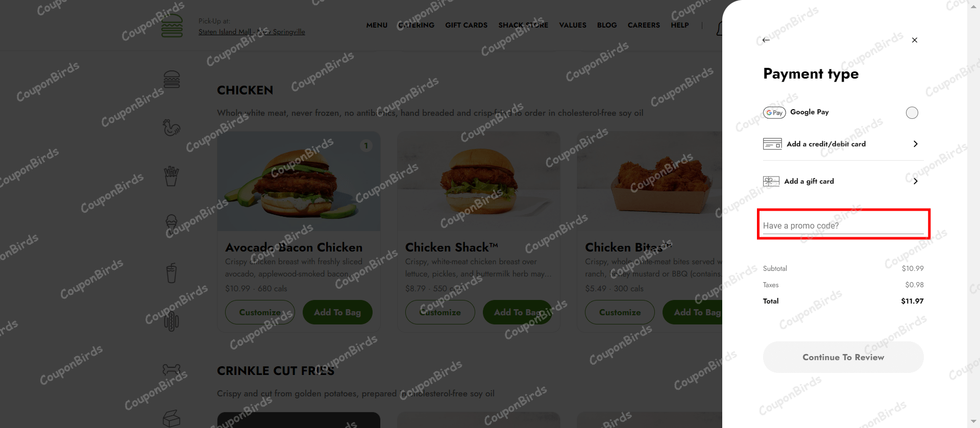The height and width of the screenshot is (428, 980).
Task: Open the CAREERS menu item
Action: (x=644, y=25)
